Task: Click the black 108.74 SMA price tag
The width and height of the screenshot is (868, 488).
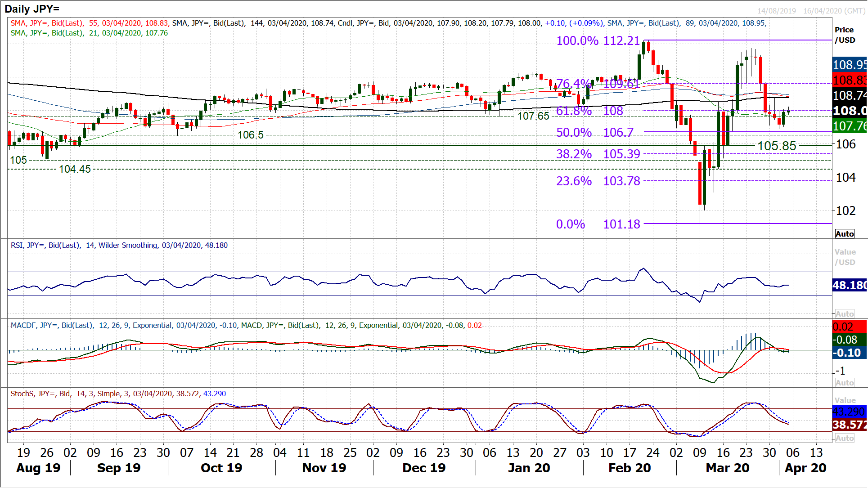Action: point(850,95)
